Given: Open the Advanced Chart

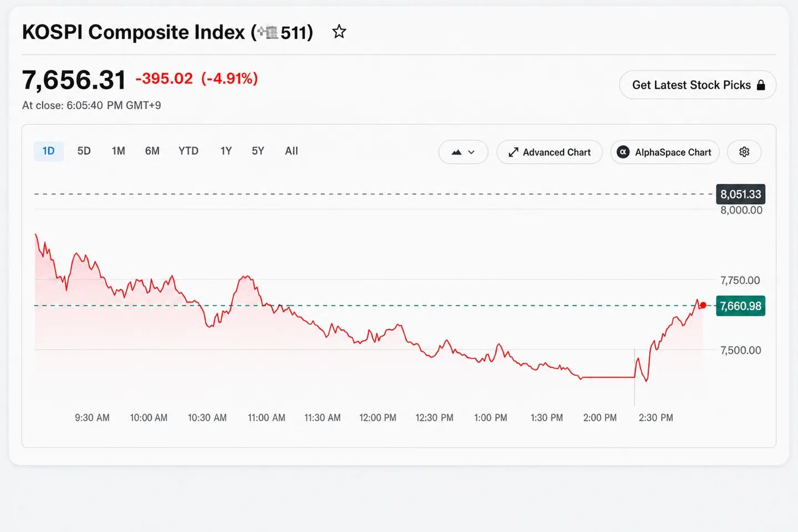Looking at the screenshot, I should (550, 152).
